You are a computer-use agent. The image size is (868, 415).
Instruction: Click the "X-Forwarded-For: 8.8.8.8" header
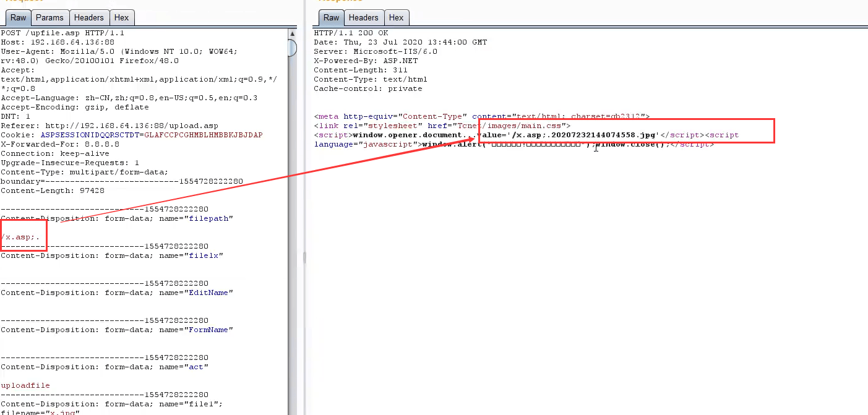click(x=60, y=144)
